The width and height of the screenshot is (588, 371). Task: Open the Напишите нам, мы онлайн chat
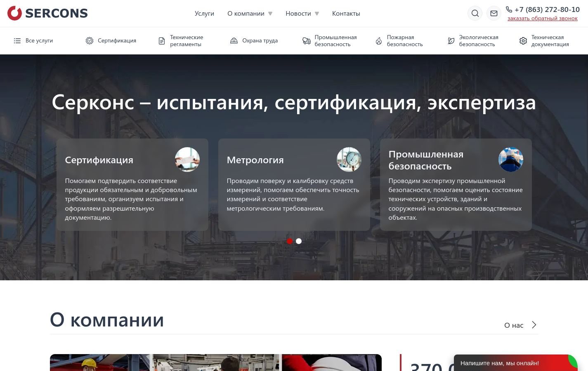tap(516, 363)
